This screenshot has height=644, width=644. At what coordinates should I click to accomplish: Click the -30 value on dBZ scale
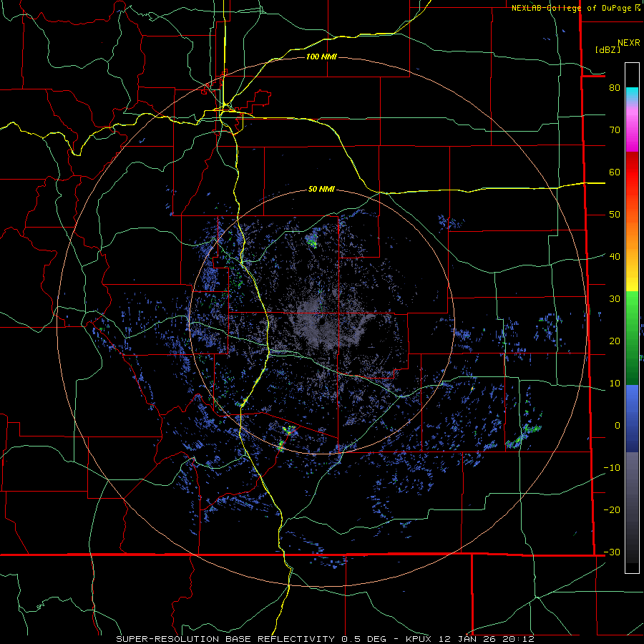pos(612,552)
